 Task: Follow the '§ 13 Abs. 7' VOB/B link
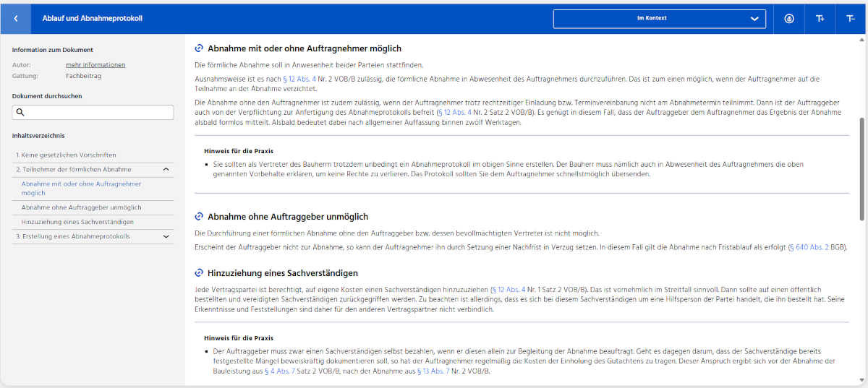point(433,371)
